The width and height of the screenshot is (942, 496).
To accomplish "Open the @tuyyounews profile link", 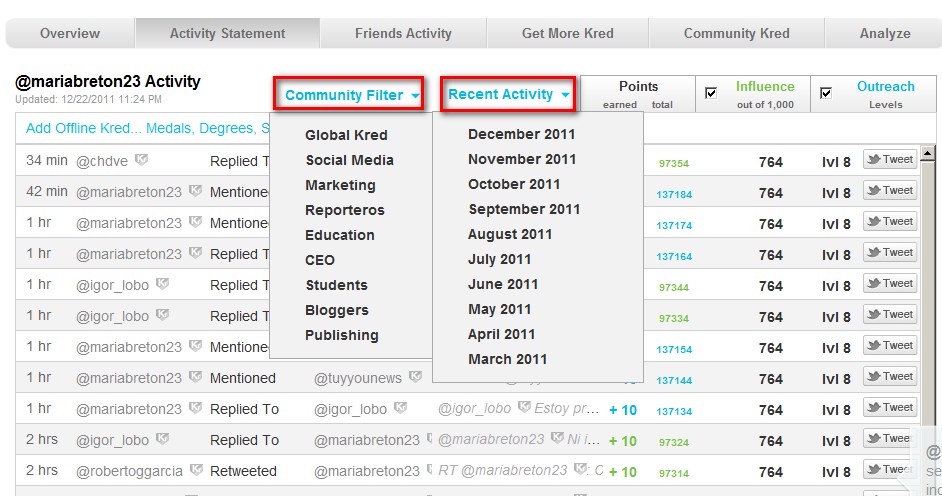I will 357,378.
